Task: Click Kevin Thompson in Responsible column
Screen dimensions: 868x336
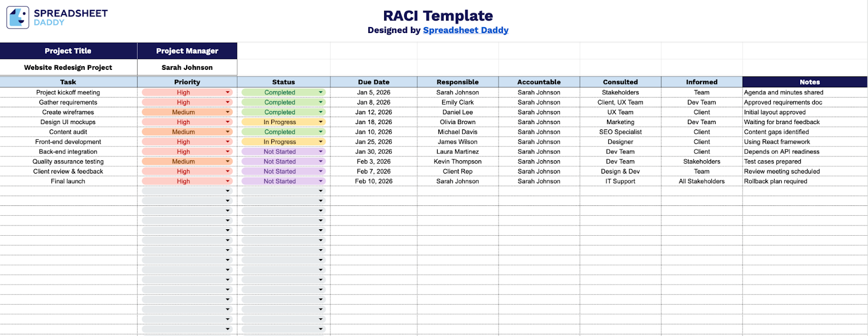Action: (458, 161)
